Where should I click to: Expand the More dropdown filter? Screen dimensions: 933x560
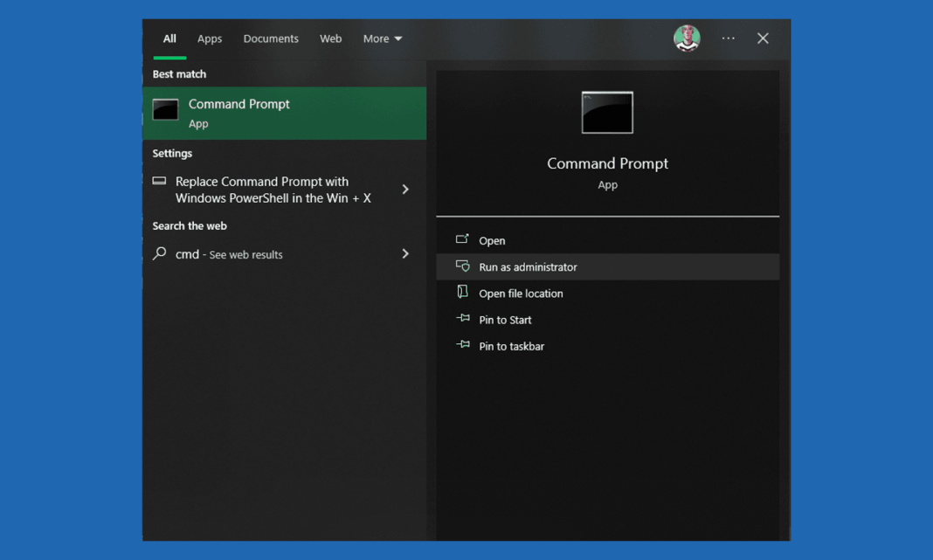pyautogui.click(x=382, y=38)
